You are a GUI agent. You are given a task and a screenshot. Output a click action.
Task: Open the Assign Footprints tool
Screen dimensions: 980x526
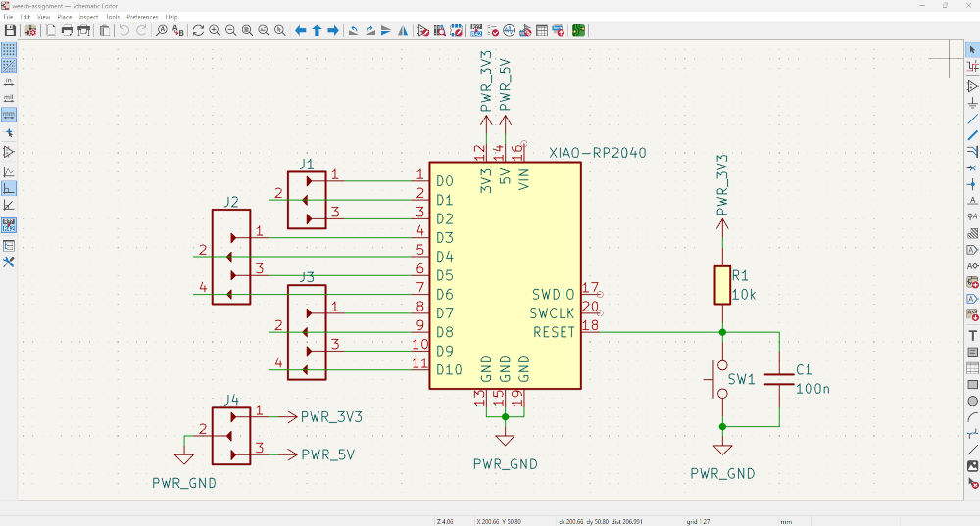tap(525, 30)
